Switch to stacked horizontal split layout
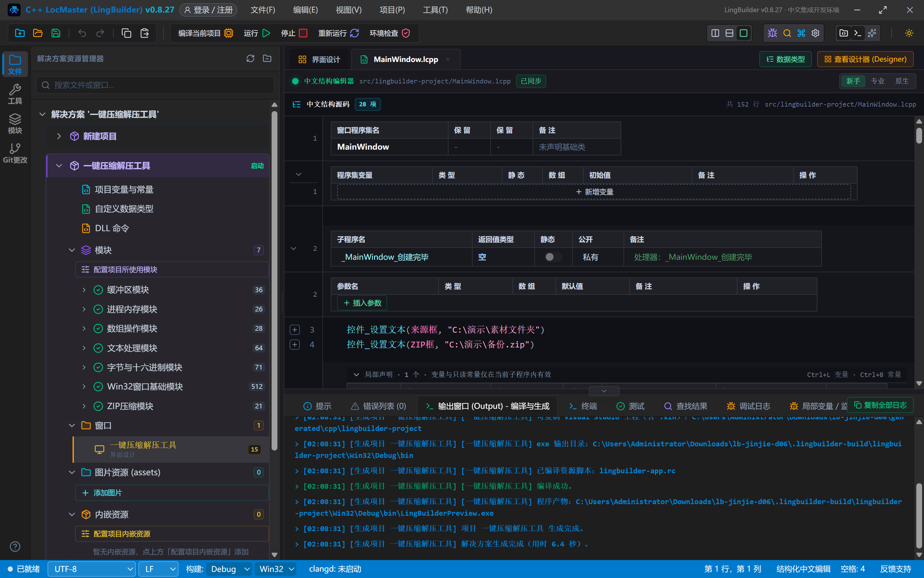924x578 pixels. pyautogui.click(x=729, y=33)
